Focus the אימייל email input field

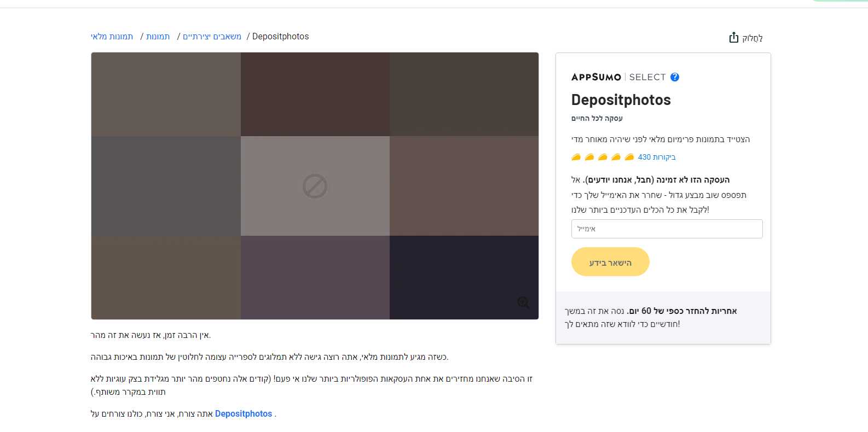pyautogui.click(x=667, y=229)
